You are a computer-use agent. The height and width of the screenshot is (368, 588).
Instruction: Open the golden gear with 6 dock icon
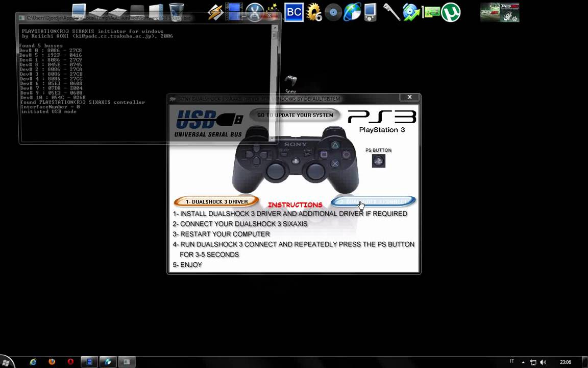(x=314, y=12)
